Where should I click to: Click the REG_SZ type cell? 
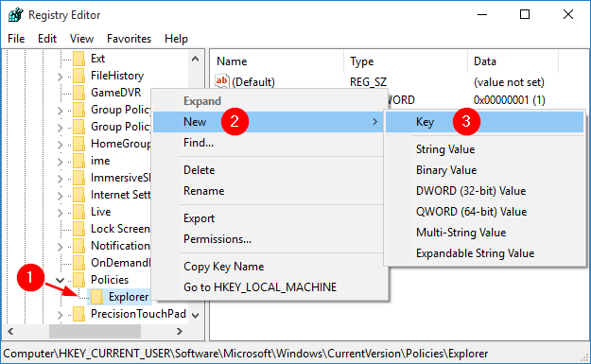(368, 81)
